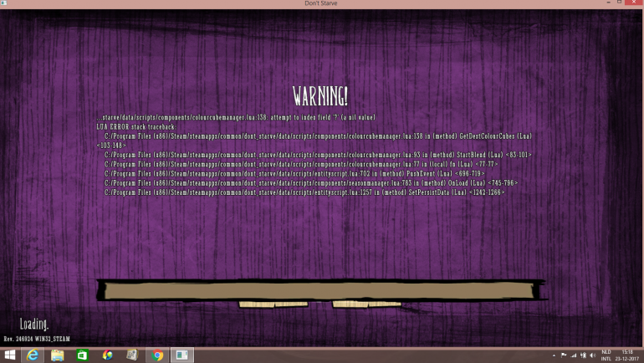
Task: Launch Internet Explorer from the taskbar
Action: (x=33, y=355)
